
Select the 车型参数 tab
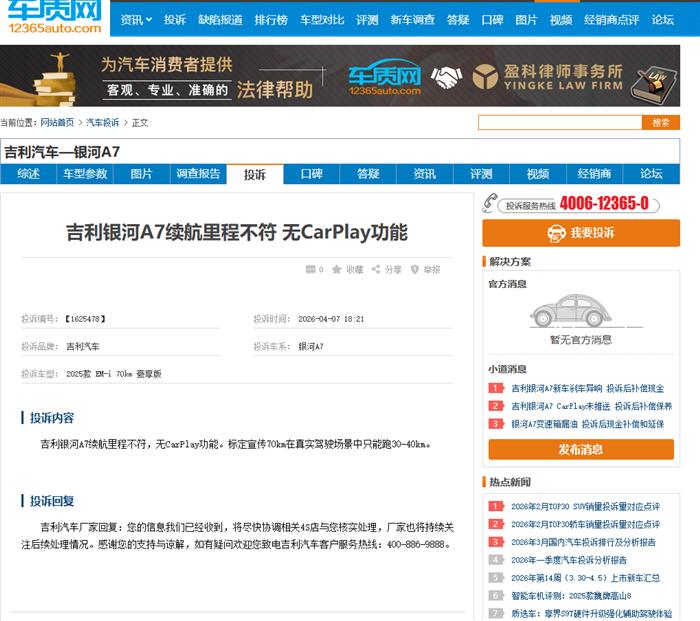pyautogui.click(x=85, y=174)
